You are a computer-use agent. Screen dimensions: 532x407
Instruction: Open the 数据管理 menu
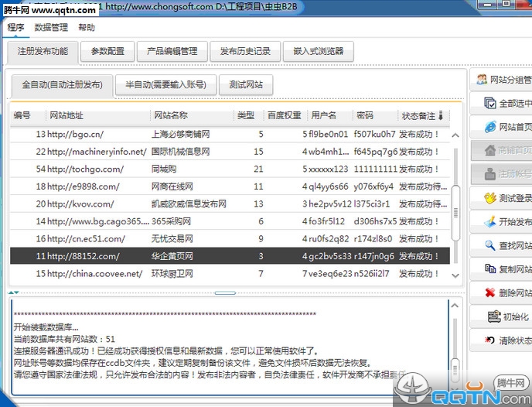(51, 28)
